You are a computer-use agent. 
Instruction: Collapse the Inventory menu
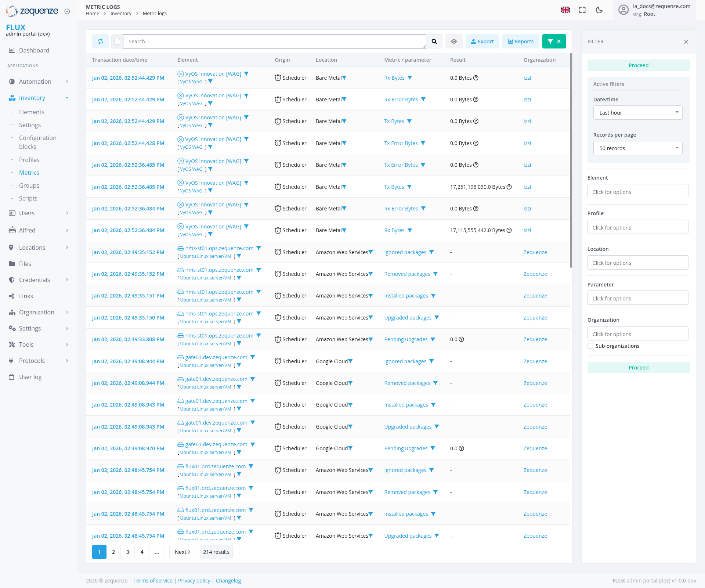[x=39, y=98]
